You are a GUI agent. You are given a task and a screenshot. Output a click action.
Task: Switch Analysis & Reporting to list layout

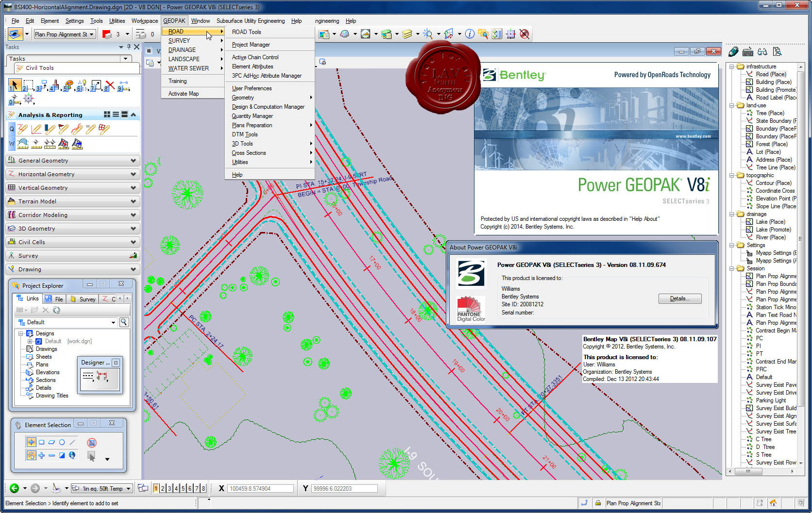click(116, 115)
